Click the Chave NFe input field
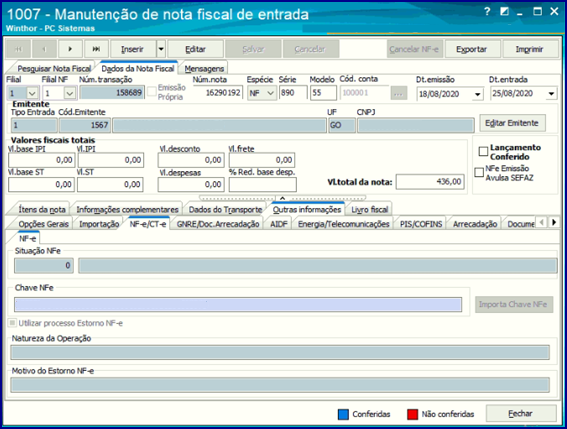The width and height of the screenshot is (567, 429). (x=238, y=305)
